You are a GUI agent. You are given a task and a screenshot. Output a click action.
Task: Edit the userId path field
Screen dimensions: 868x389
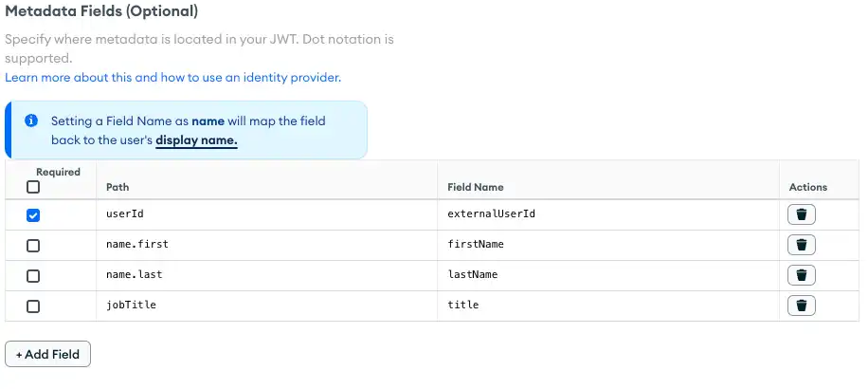pyautogui.click(x=265, y=214)
